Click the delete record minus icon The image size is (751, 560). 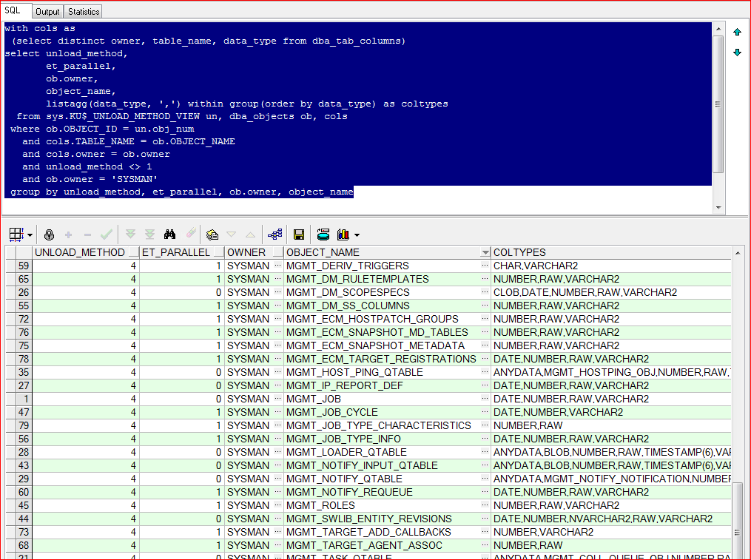(x=87, y=235)
